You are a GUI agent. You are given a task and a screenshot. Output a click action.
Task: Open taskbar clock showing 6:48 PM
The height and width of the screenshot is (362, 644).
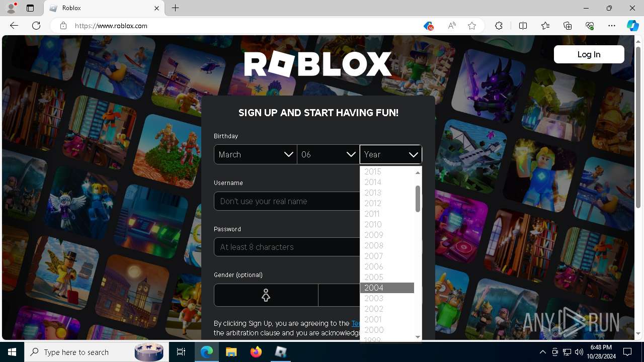pyautogui.click(x=601, y=352)
